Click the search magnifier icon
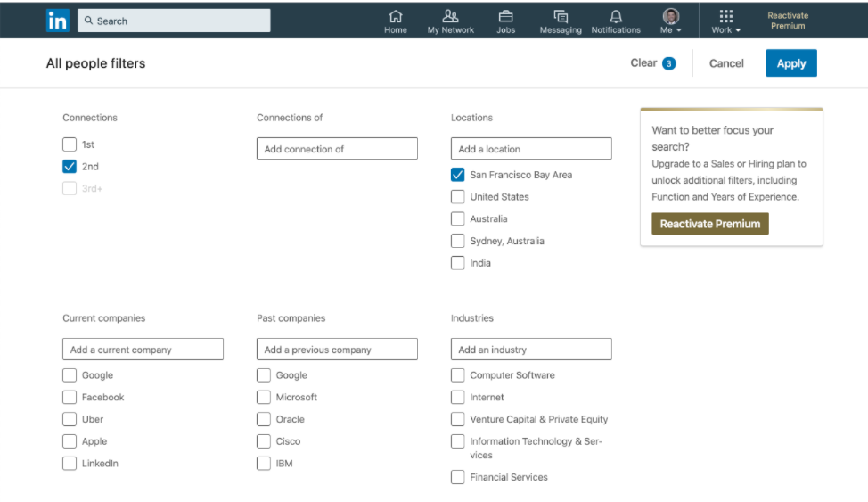Viewport: 868px width, 502px height. pyautogui.click(x=88, y=21)
